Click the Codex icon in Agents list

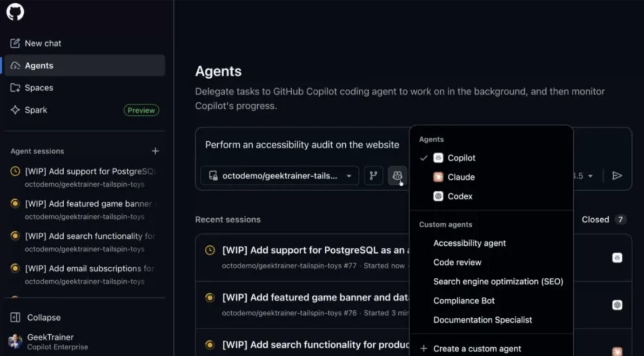pos(438,196)
